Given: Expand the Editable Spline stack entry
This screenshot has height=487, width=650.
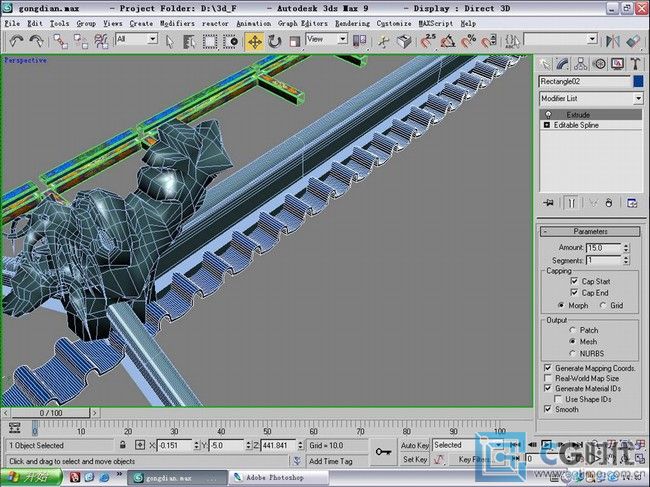Looking at the screenshot, I should pos(546,125).
